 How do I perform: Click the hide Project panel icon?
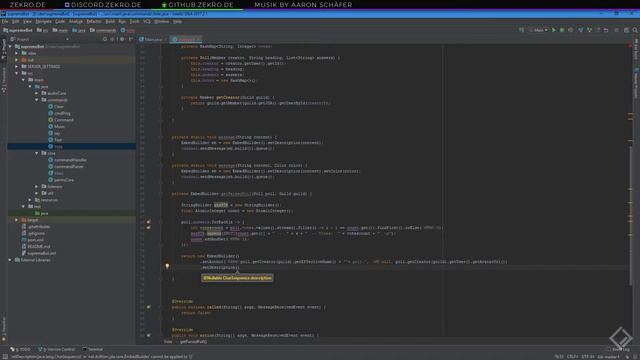131,39
